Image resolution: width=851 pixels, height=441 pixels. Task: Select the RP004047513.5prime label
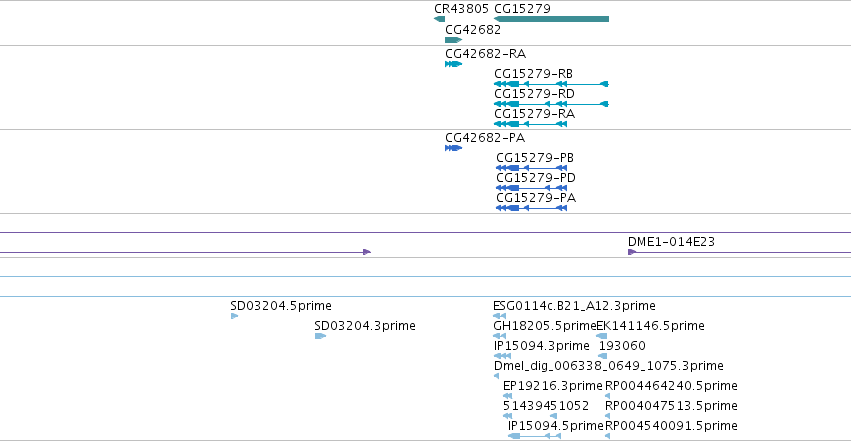click(671, 406)
